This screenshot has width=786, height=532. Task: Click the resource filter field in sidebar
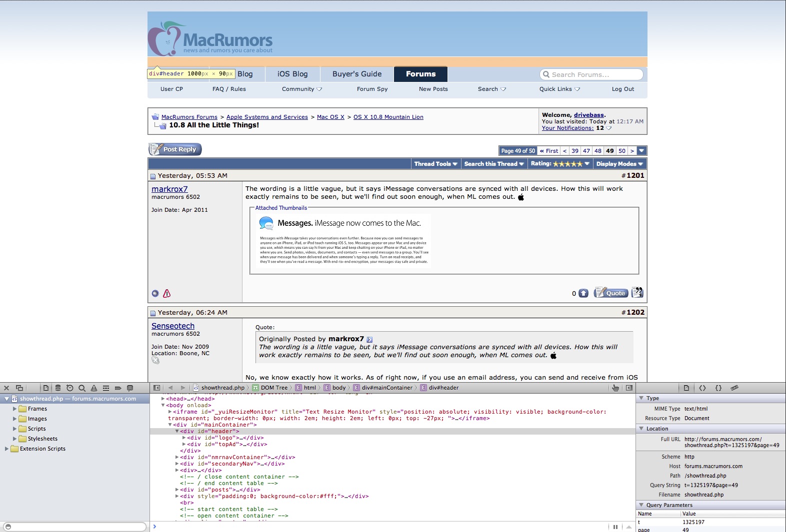point(75,527)
